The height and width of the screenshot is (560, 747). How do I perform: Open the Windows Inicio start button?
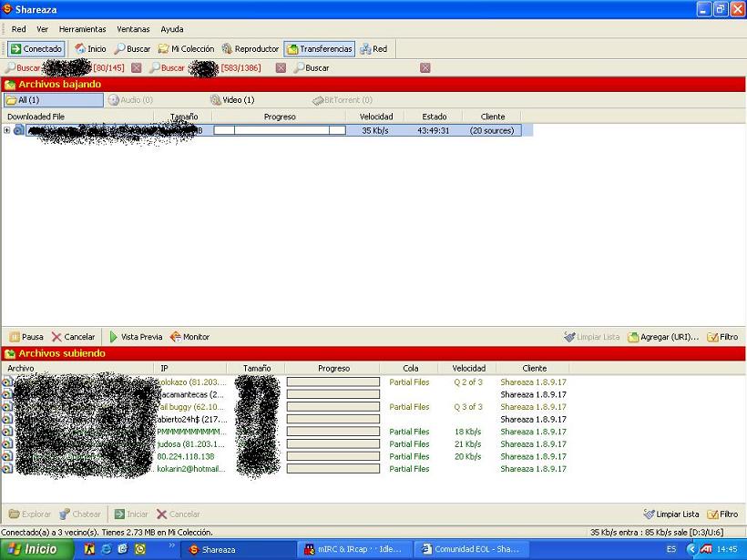click(x=33, y=549)
